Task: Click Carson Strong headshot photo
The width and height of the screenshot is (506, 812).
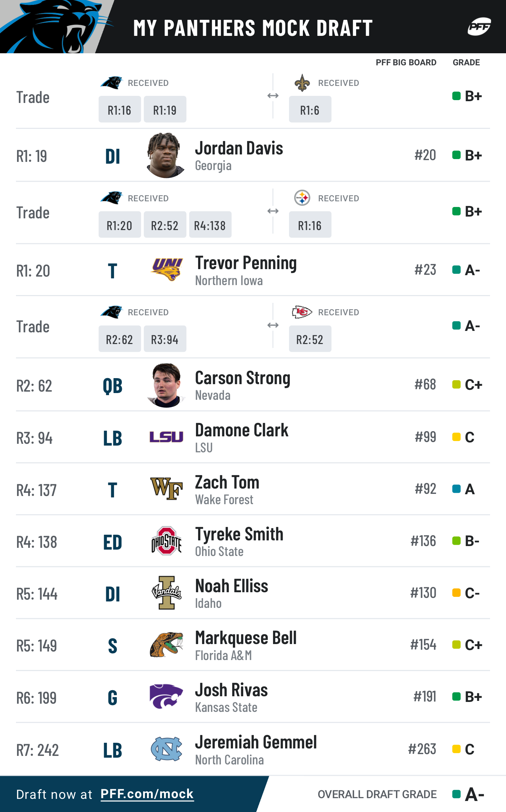Action: (x=166, y=385)
